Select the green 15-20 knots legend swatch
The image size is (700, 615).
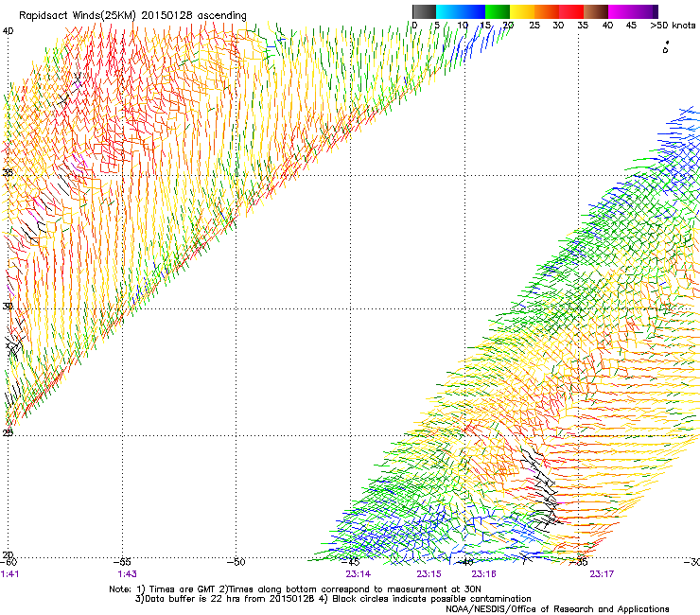point(498,11)
